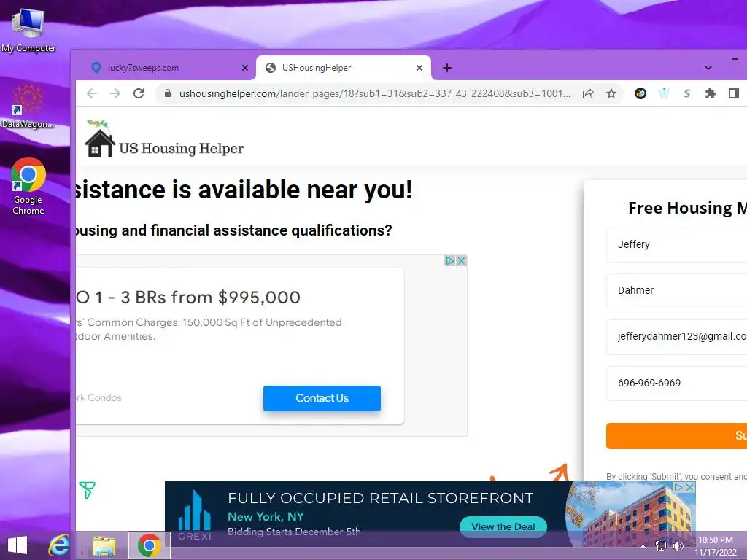The width and height of the screenshot is (747, 560).
Task: Close the condo ad with X
Action: click(461, 260)
